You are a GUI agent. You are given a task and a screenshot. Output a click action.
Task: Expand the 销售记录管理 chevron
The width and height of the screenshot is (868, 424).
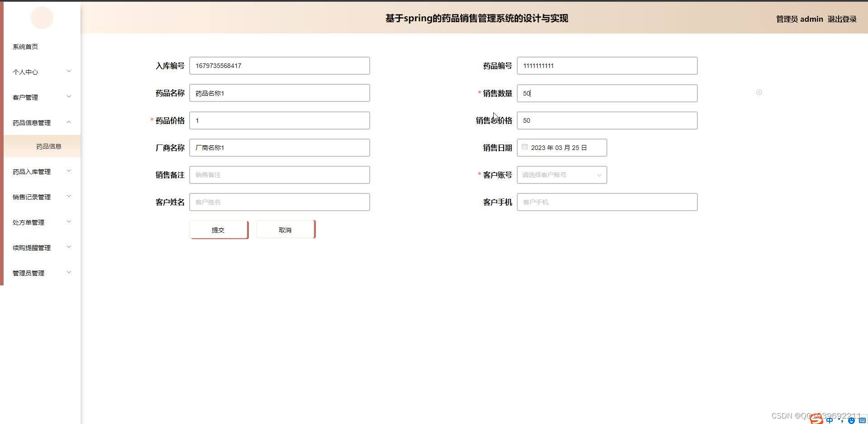click(x=69, y=196)
